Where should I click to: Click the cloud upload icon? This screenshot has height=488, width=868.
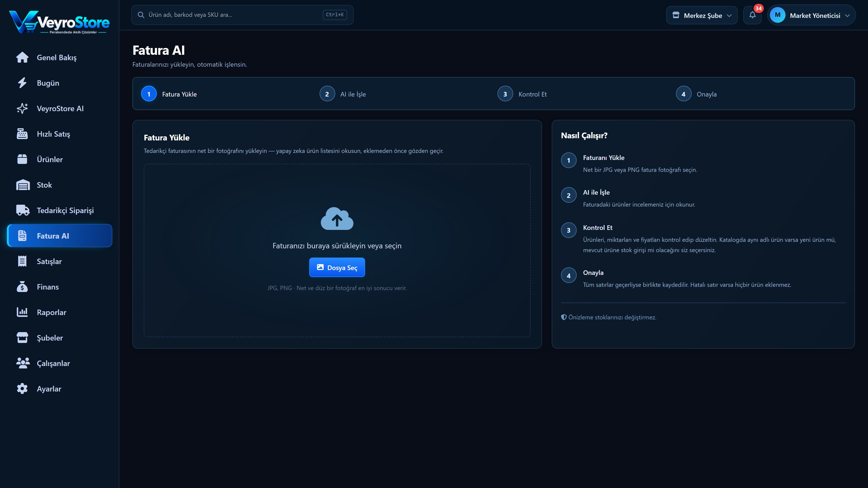[x=337, y=219]
